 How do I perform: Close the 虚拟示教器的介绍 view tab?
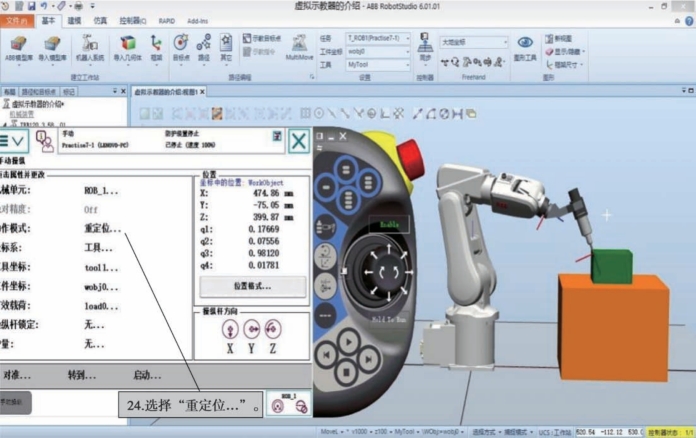[x=202, y=92]
